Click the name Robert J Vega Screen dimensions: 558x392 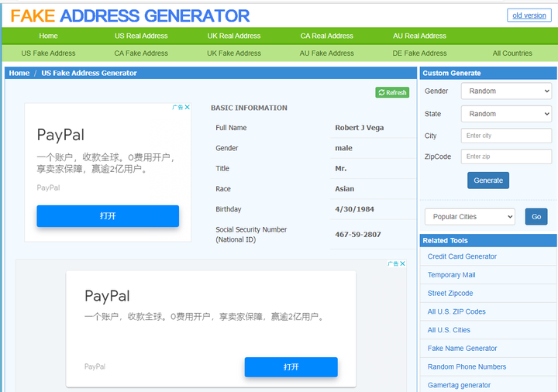360,128
